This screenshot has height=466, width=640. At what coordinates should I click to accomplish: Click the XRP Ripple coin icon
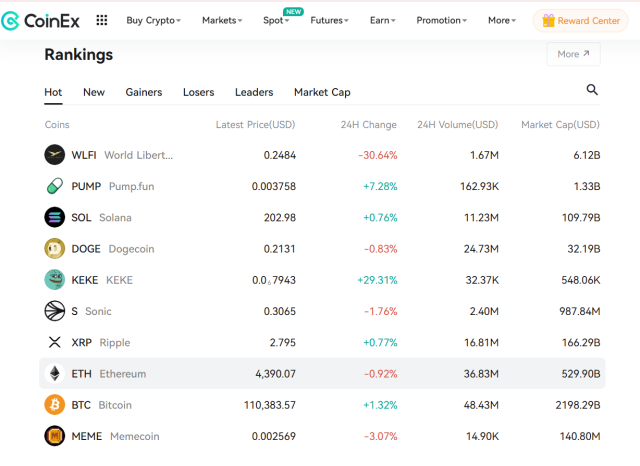pyautogui.click(x=55, y=342)
